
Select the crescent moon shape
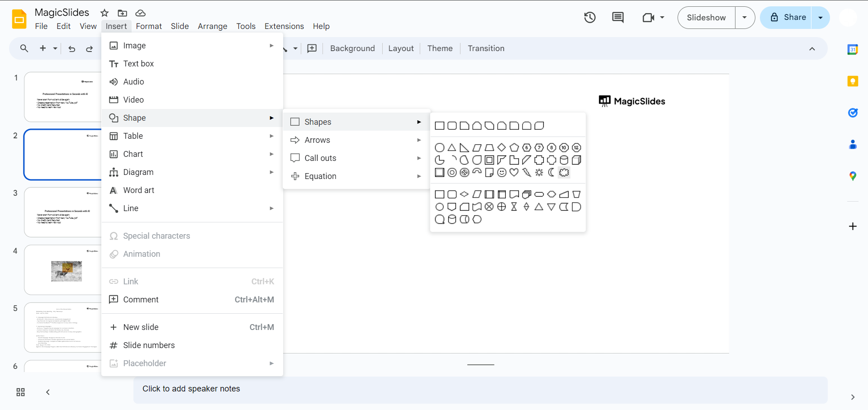551,173
